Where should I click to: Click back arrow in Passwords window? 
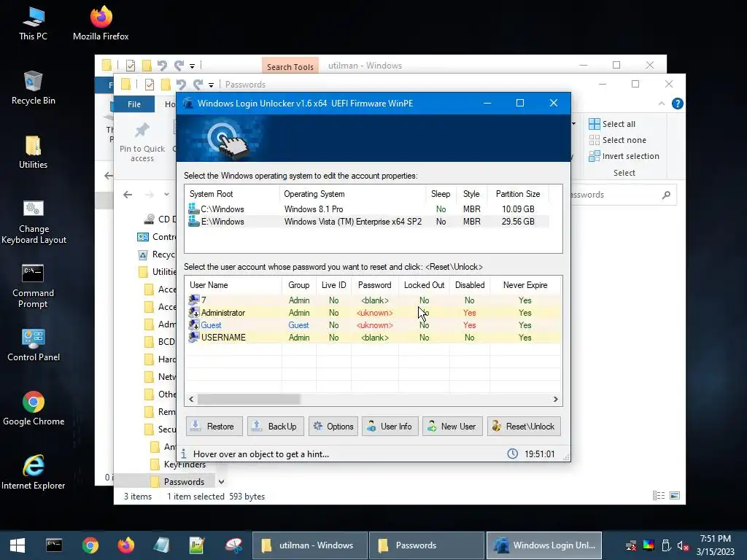pyautogui.click(x=127, y=194)
